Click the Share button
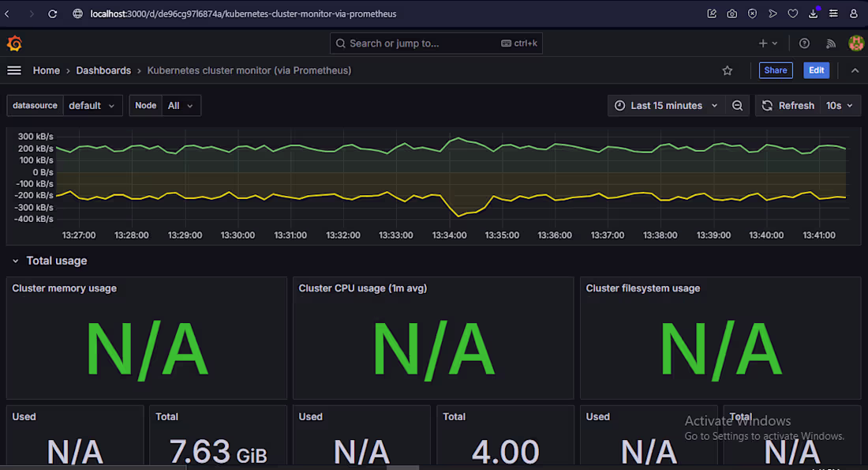 776,70
